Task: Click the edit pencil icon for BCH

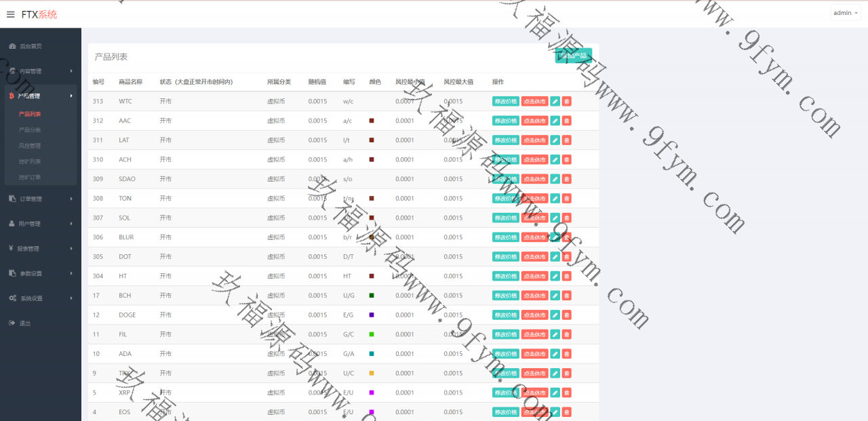Action: (x=555, y=296)
